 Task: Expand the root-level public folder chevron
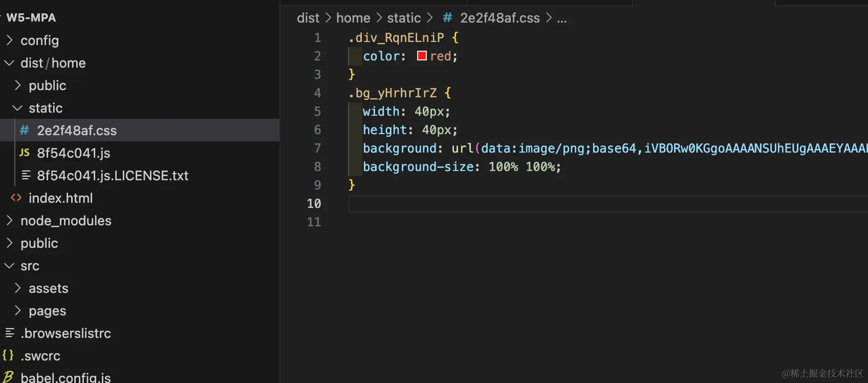tap(9, 243)
